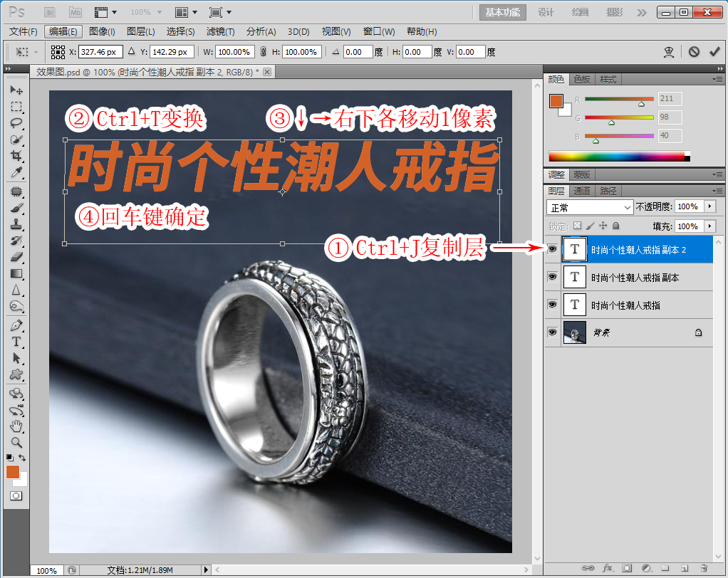This screenshot has height=578, width=728.
Task: Select the 设计 workspace
Action: click(546, 13)
